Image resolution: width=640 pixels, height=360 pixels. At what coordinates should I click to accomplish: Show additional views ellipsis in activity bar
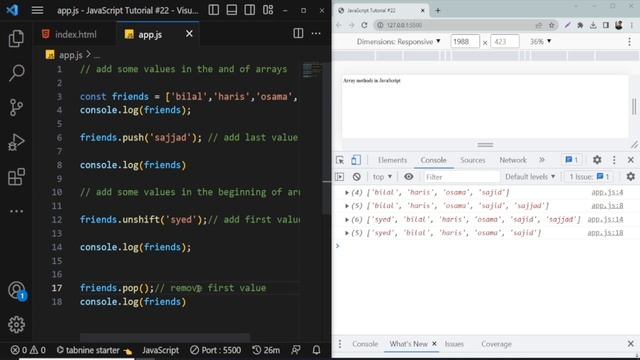[x=16, y=211]
